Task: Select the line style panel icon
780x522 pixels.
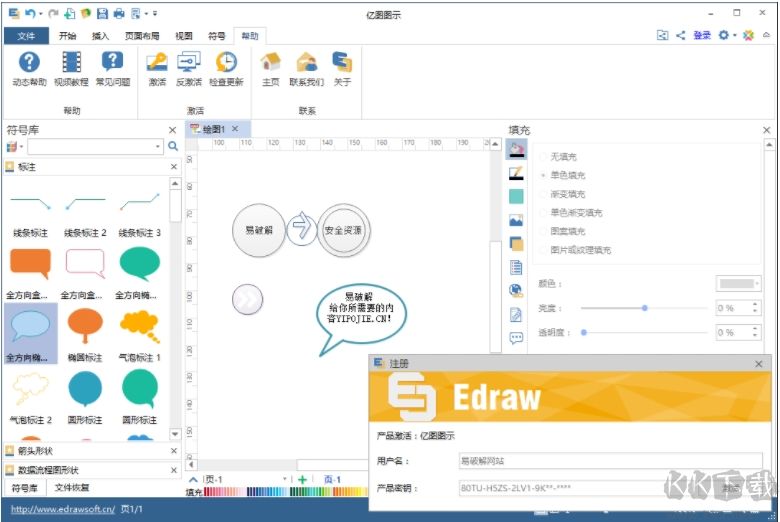Action: point(516,173)
